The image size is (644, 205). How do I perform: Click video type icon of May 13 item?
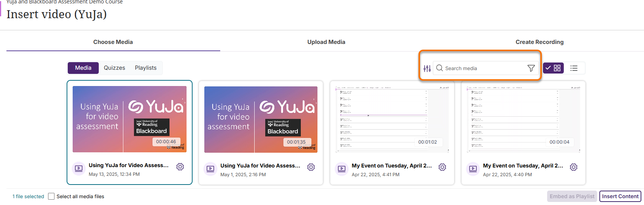point(79,169)
